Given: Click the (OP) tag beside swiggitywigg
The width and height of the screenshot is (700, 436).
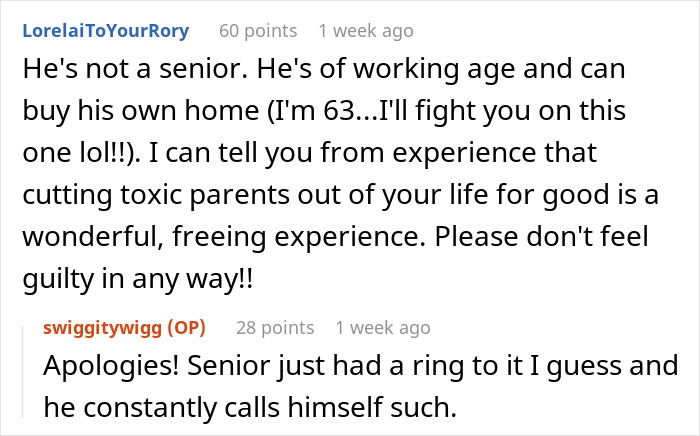Looking at the screenshot, I should tap(185, 327).
